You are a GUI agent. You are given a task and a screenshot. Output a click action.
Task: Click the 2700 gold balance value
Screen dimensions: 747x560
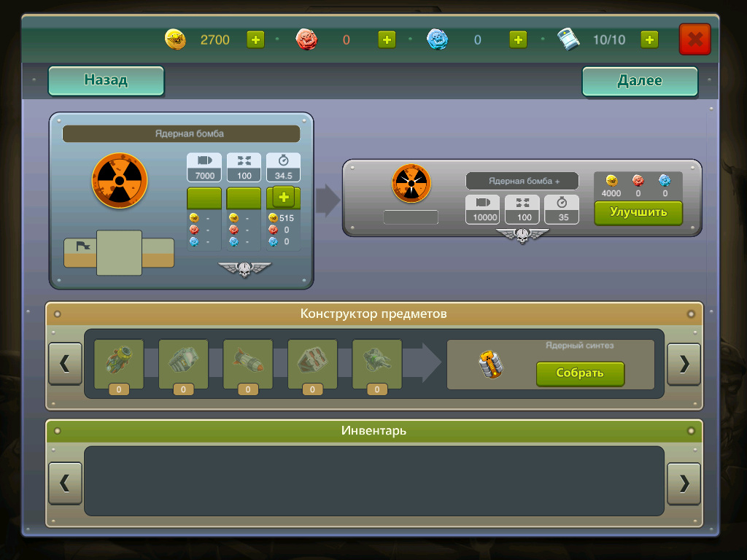[x=215, y=40]
